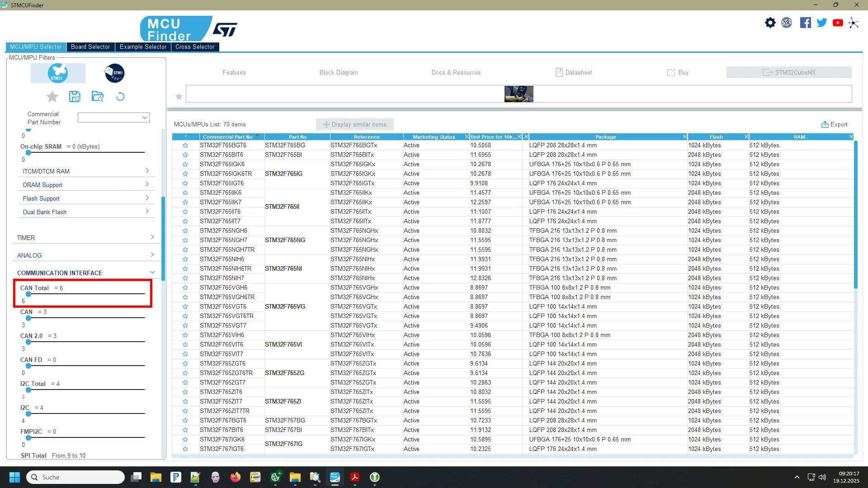Remove the Marketing Status column

pyautogui.click(x=467, y=136)
